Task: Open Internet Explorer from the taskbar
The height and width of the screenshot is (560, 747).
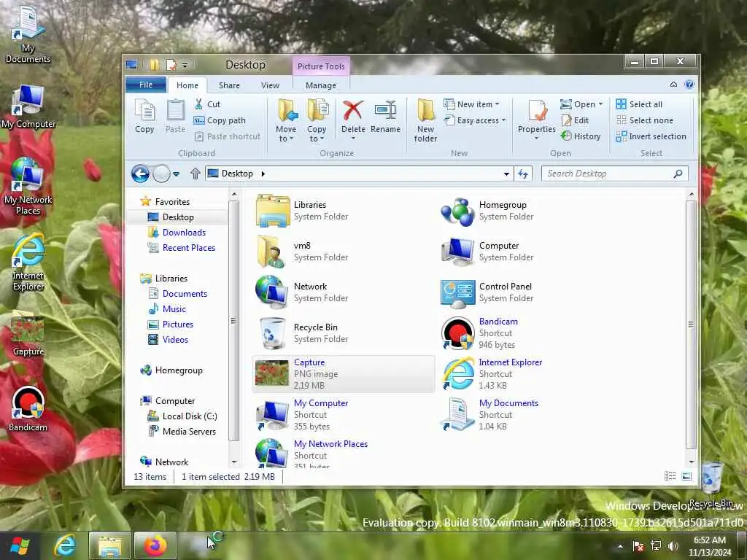Action: pyautogui.click(x=65, y=545)
